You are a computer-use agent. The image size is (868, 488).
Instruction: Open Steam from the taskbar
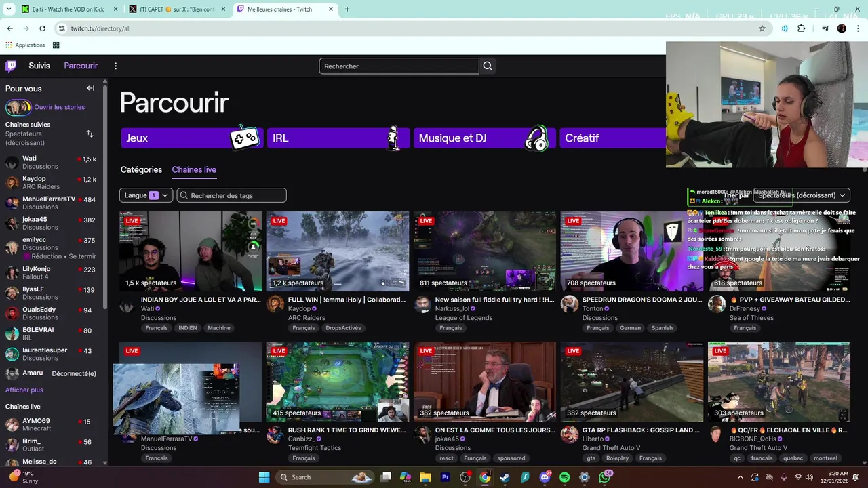tap(505, 477)
